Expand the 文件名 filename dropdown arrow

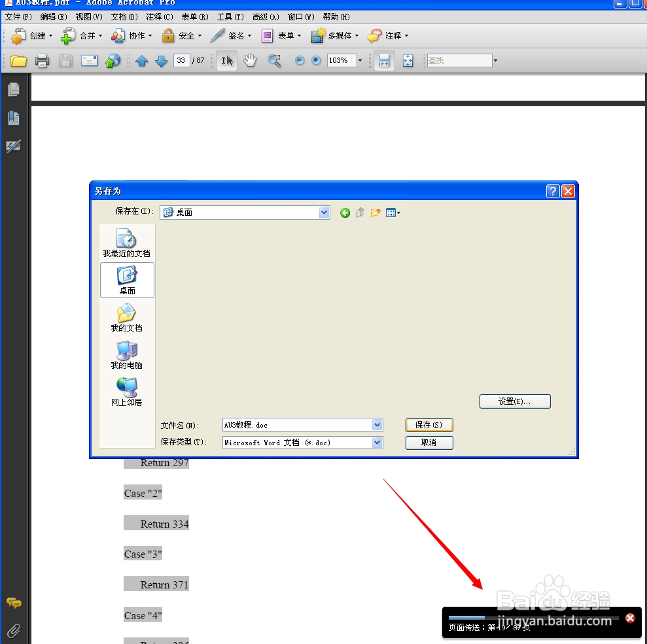(x=377, y=425)
